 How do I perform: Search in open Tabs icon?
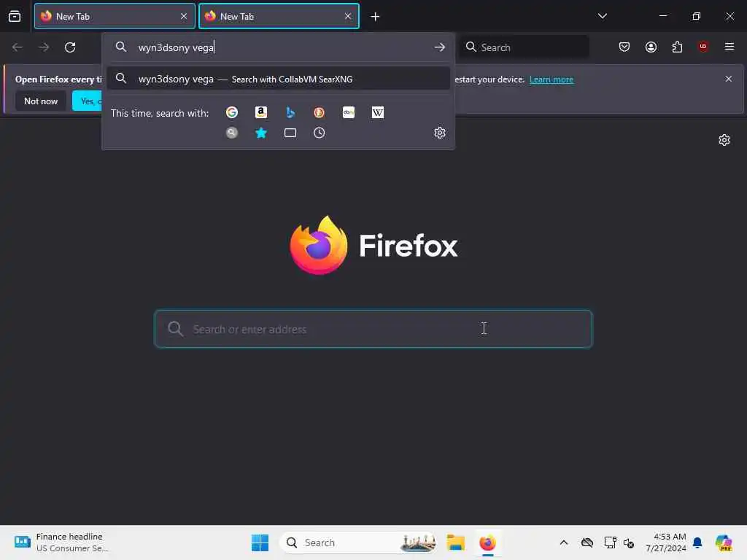(290, 133)
